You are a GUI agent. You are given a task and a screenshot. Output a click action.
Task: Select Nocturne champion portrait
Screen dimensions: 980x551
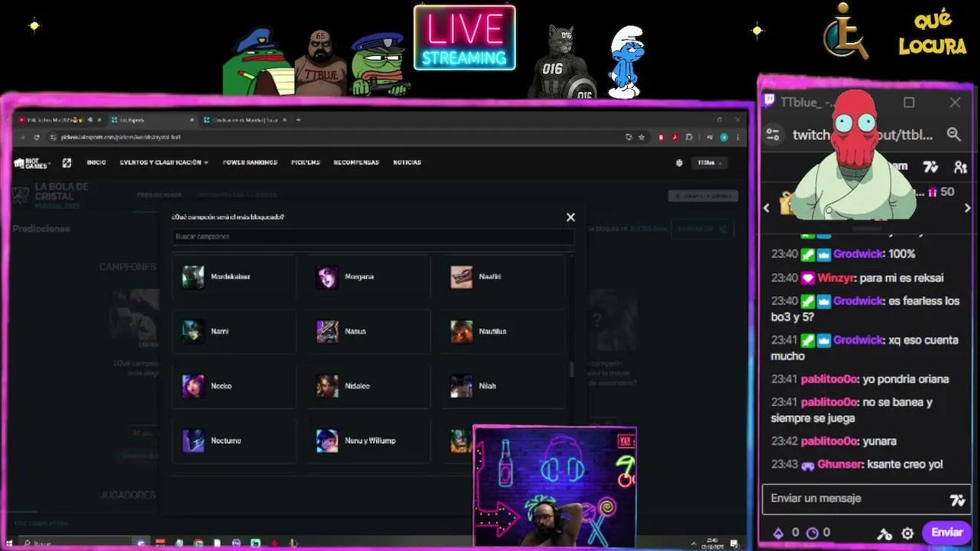193,441
